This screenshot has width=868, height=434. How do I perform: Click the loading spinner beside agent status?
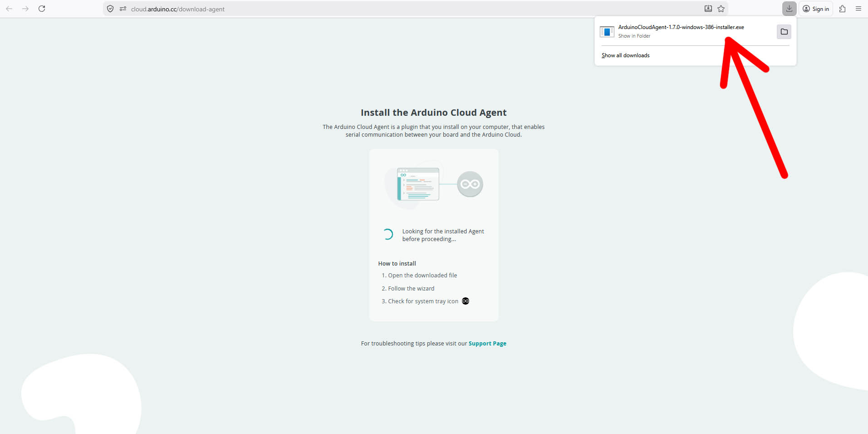pos(387,234)
